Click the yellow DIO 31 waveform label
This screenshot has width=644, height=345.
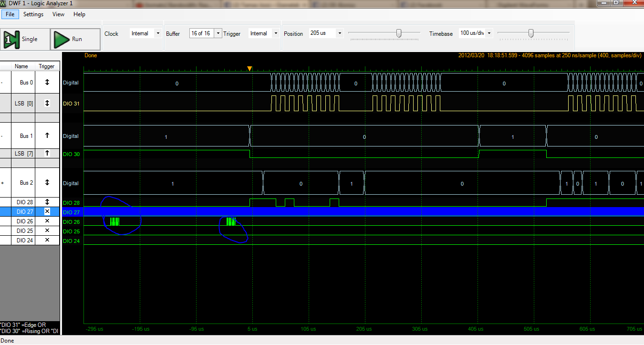71,104
